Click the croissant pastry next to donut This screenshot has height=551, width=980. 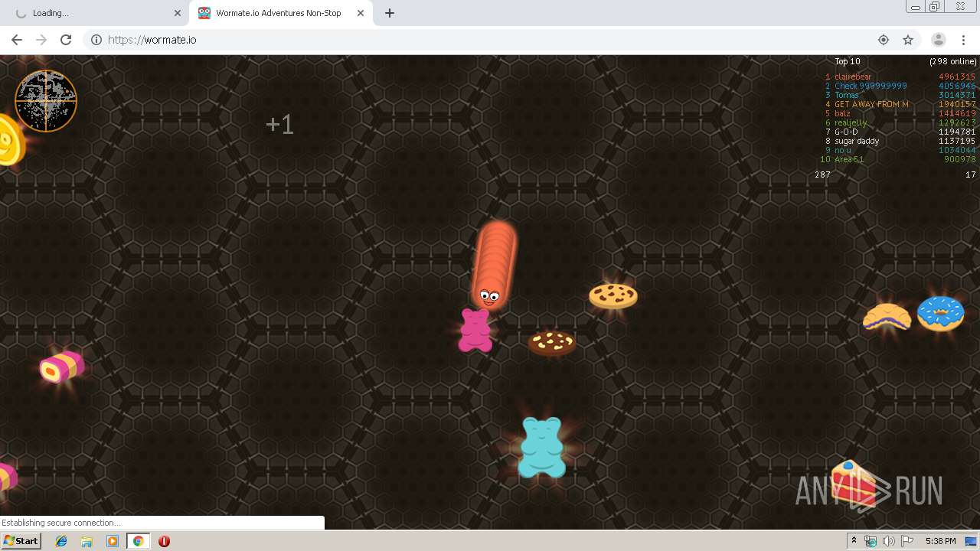coord(887,317)
